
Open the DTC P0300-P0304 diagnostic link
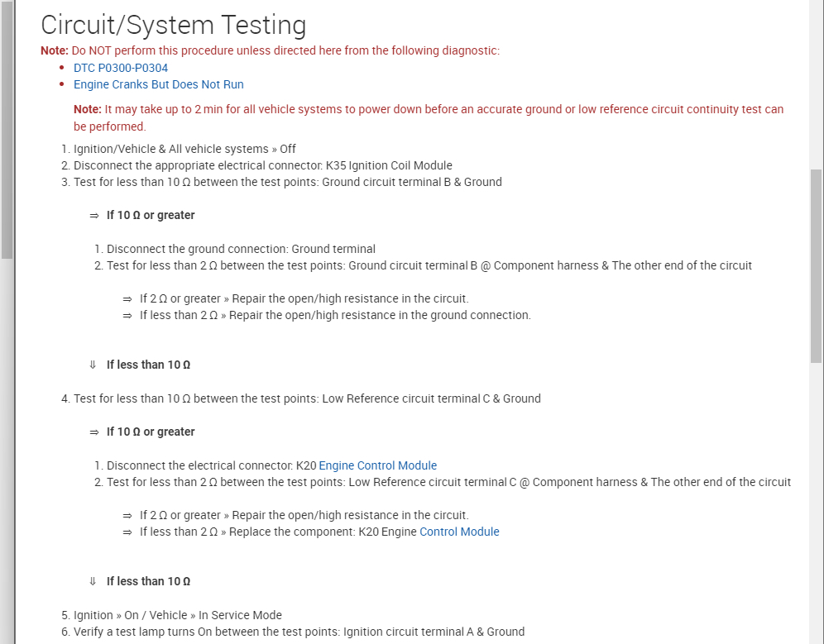(121, 68)
